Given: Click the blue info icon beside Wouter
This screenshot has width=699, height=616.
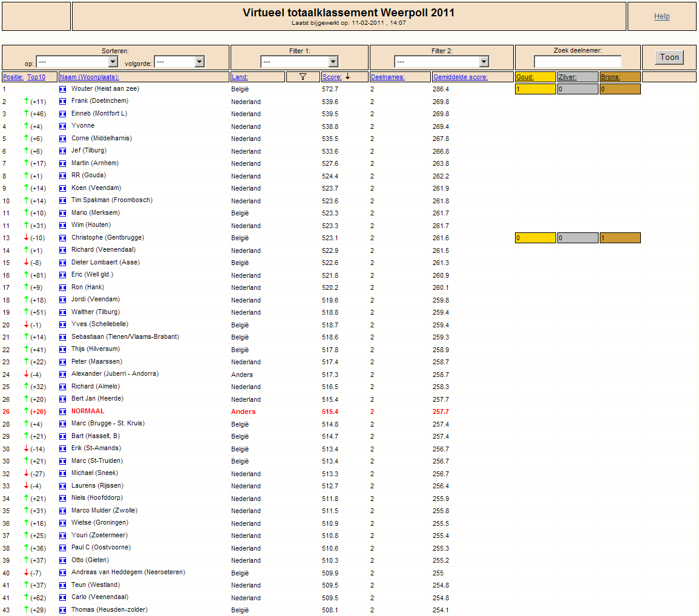Looking at the screenshot, I should (62, 89).
